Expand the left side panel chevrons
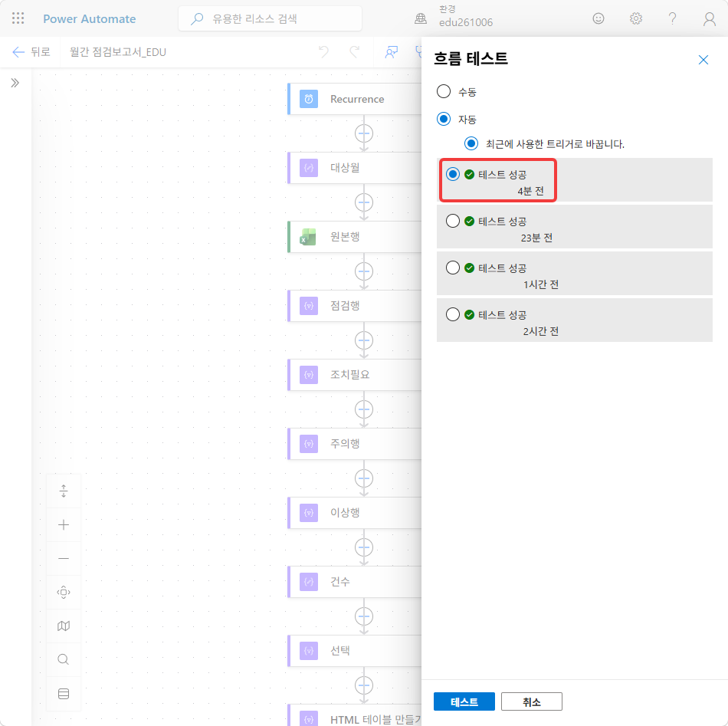Viewport: 728px width, 726px height. [15, 83]
